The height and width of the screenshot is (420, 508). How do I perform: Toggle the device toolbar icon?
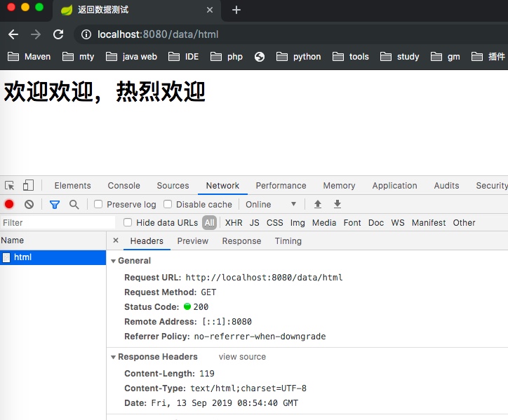(28, 186)
